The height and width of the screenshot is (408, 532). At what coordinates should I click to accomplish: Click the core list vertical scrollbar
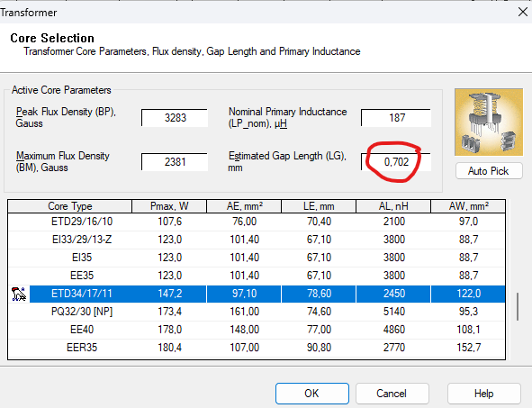click(x=518, y=306)
